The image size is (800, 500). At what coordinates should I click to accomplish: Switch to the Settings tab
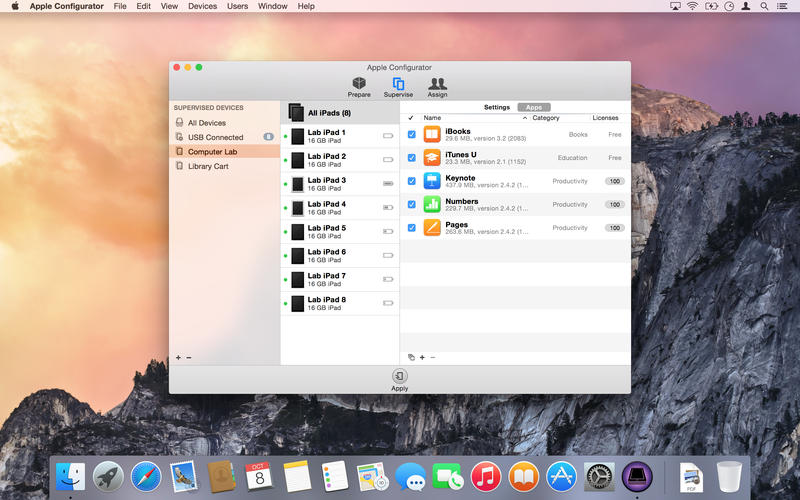[x=496, y=107]
